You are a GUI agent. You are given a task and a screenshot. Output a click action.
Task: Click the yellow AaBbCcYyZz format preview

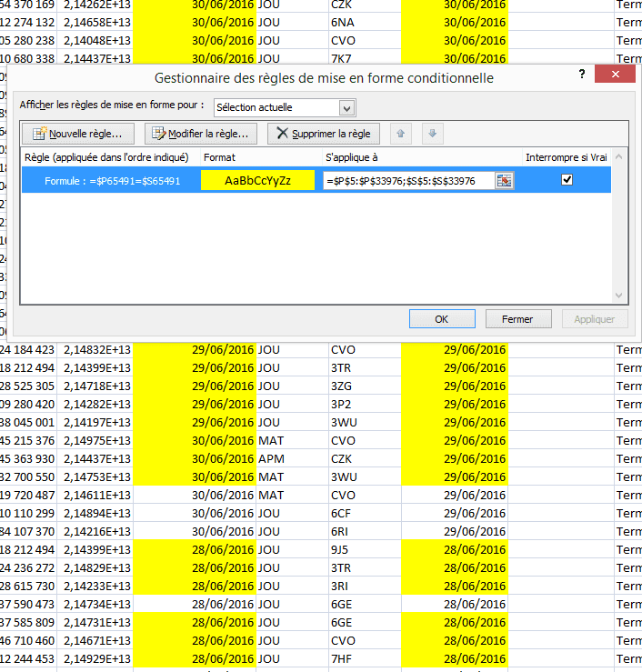(257, 181)
